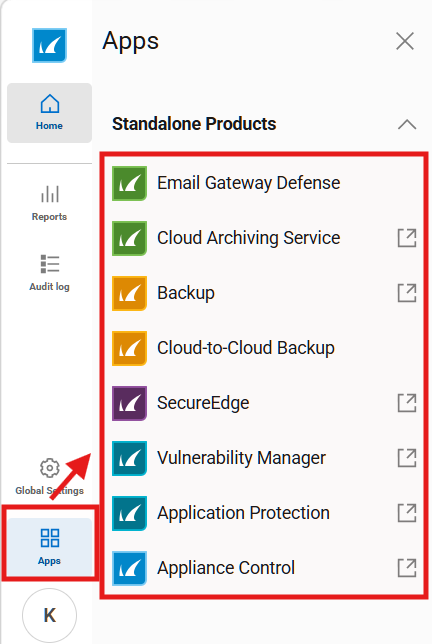Open Global Settings gear icon
Screen dimensions: 432x644
(50, 468)
